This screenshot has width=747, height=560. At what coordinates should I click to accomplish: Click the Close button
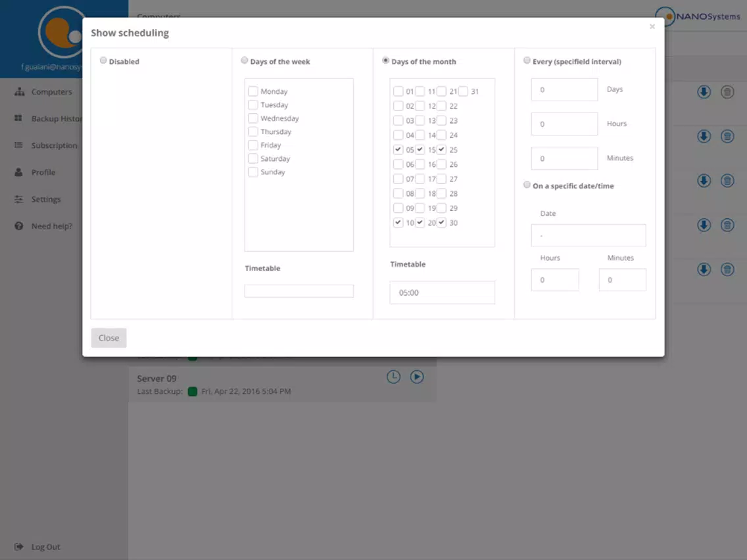[x=108, y=338]
